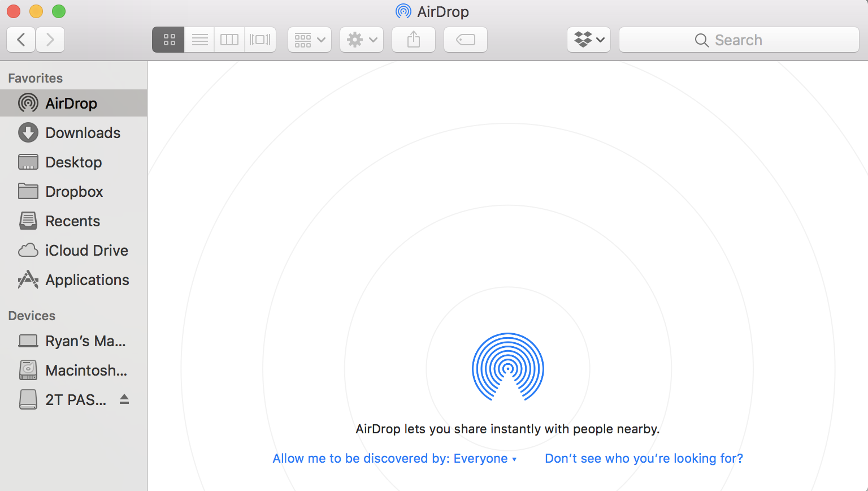Open iCloud Drive from the sidebar

click(73, 250)
